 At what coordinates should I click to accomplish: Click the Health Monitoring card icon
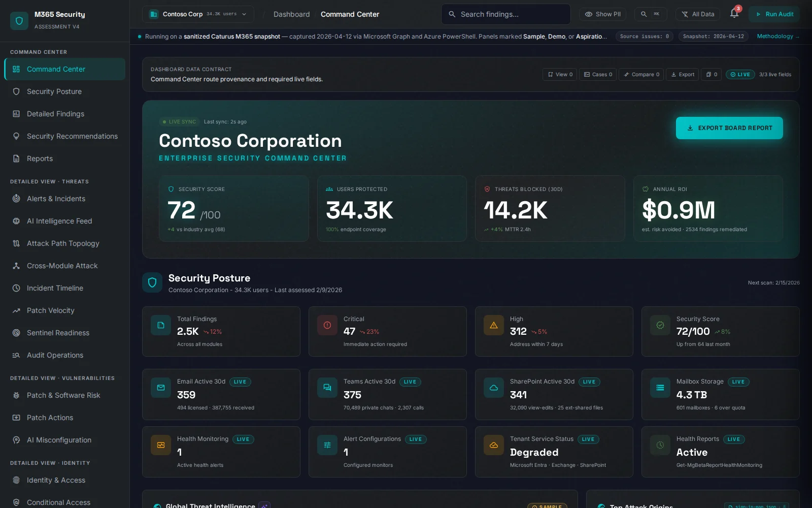[161, 445]
